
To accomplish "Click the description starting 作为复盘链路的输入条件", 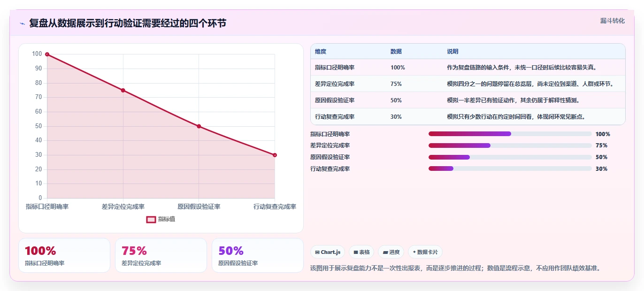I will point(522,68).
